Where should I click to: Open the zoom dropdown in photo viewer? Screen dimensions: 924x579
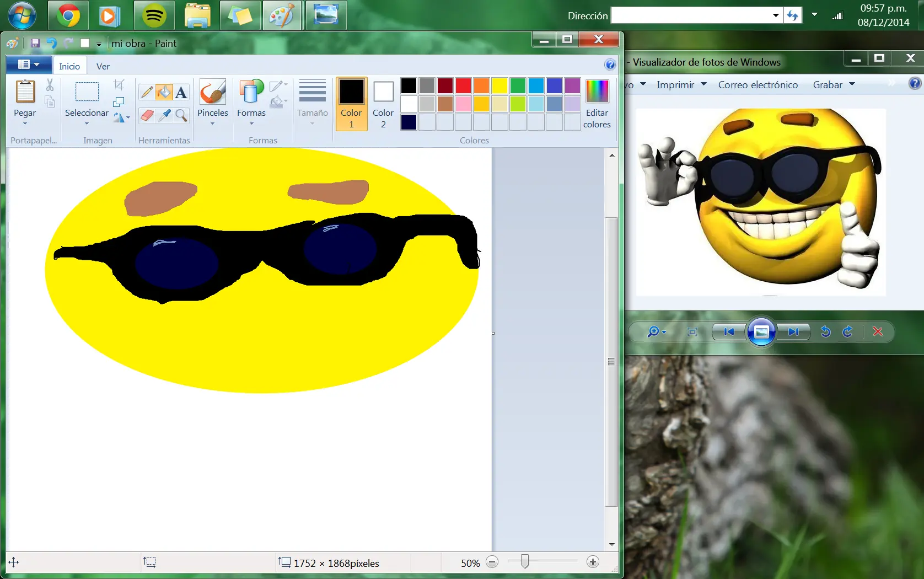[x=664, y=332]
